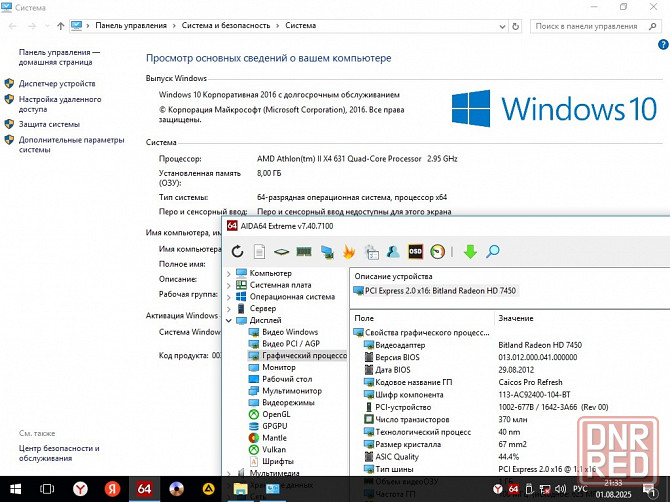670x502 pixels.
Task: Click the magnifier search icon in AIDA64
Action: coord(493,251)
